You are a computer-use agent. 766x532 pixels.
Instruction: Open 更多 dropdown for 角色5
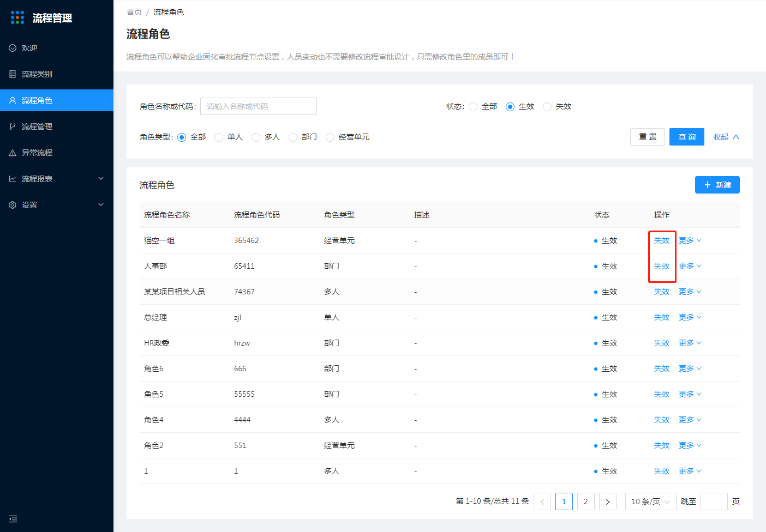coord(690,394)
